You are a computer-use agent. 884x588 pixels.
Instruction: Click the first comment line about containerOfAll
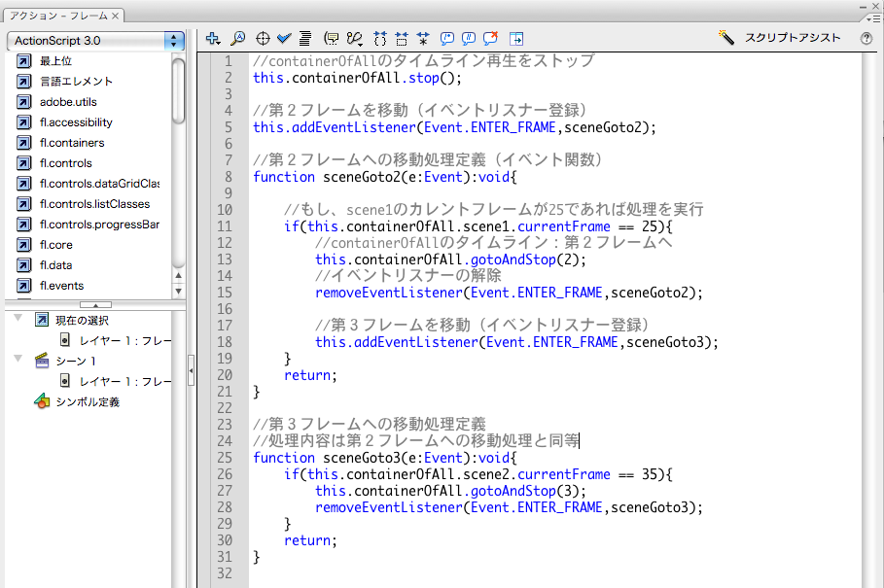tap(423, 61)
